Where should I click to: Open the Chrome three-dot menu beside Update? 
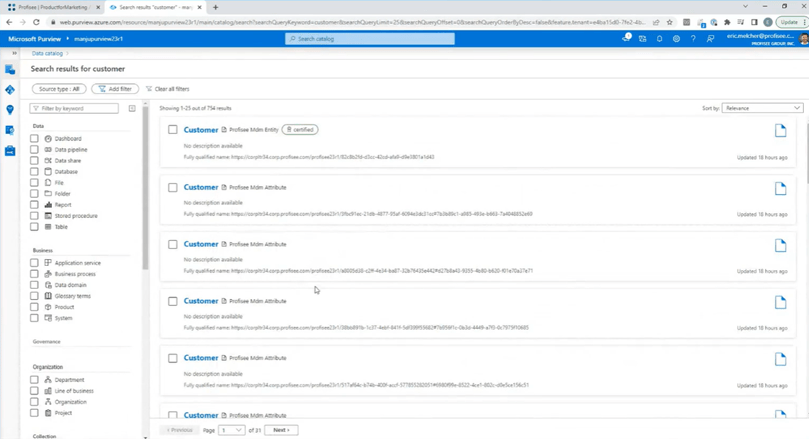[804, 22]
